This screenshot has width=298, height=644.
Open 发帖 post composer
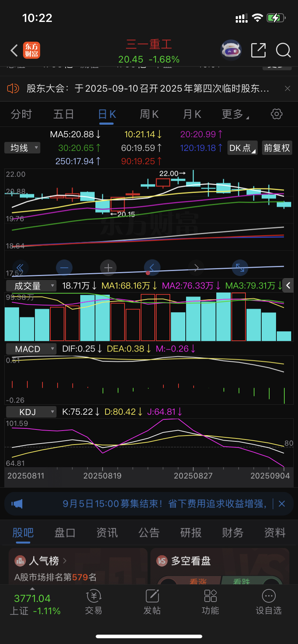(x=152, y=602)
